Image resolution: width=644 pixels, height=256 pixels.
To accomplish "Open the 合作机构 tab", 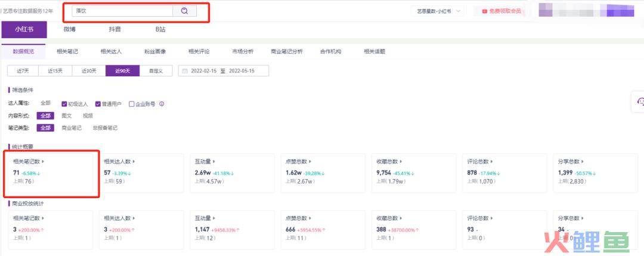I will 330,52.
